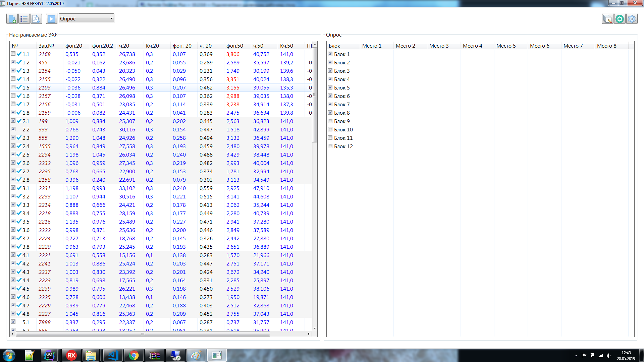Viewport: 644px width, 362px height.
Task: Open Google Chrome from the taskbar
Action: 134,355
